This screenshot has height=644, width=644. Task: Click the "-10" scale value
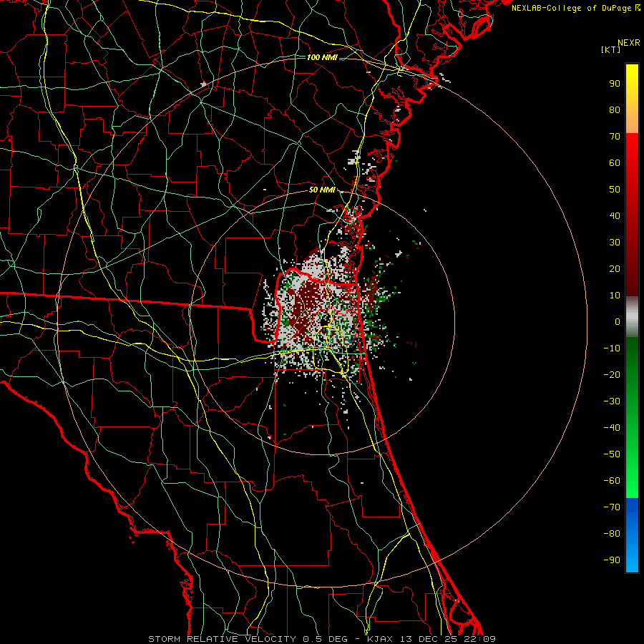(x=612, y=348)
